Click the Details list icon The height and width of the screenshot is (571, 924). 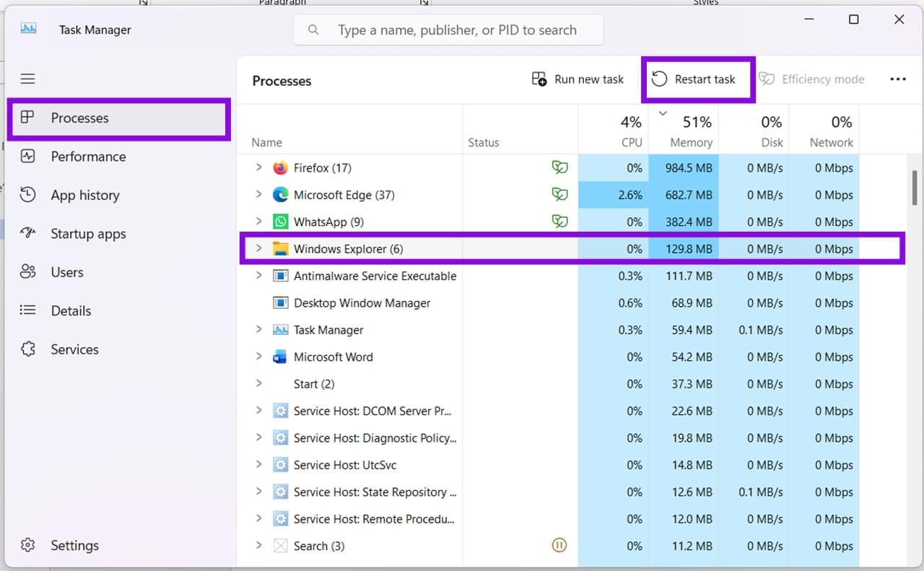[27, 310]
